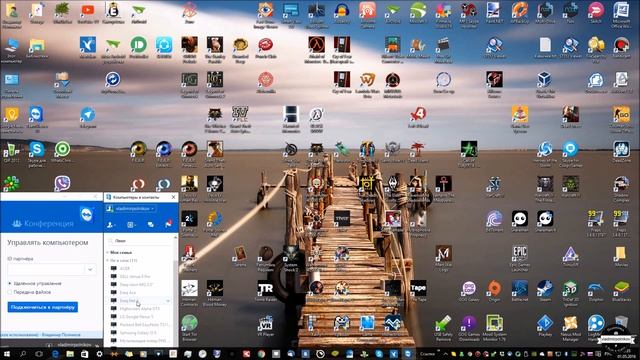Click the notifications flag icon in contacts panel
Viewport: 640px width, 360px height.
(x=168, y=224)
